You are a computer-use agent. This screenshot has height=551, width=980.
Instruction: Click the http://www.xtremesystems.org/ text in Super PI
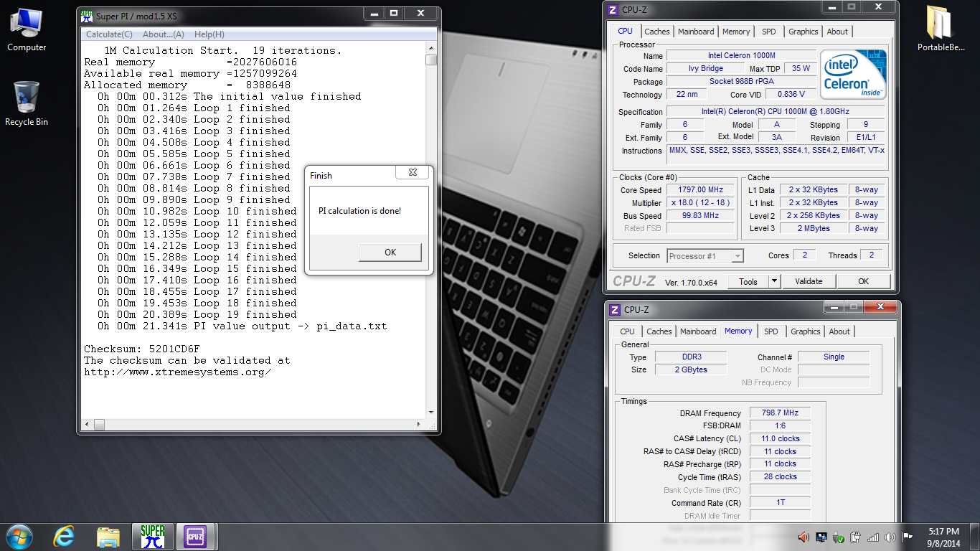coord(178,372)
